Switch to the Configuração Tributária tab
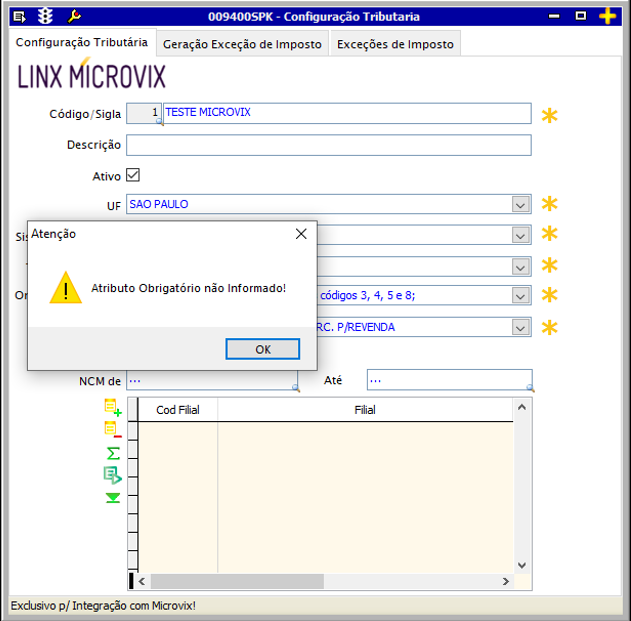The image size is (631, 621). pyautogui.click(x=82, y=42)
